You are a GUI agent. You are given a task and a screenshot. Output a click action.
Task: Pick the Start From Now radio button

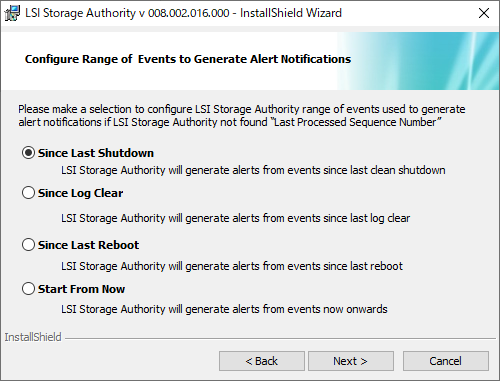coord(28,289)
